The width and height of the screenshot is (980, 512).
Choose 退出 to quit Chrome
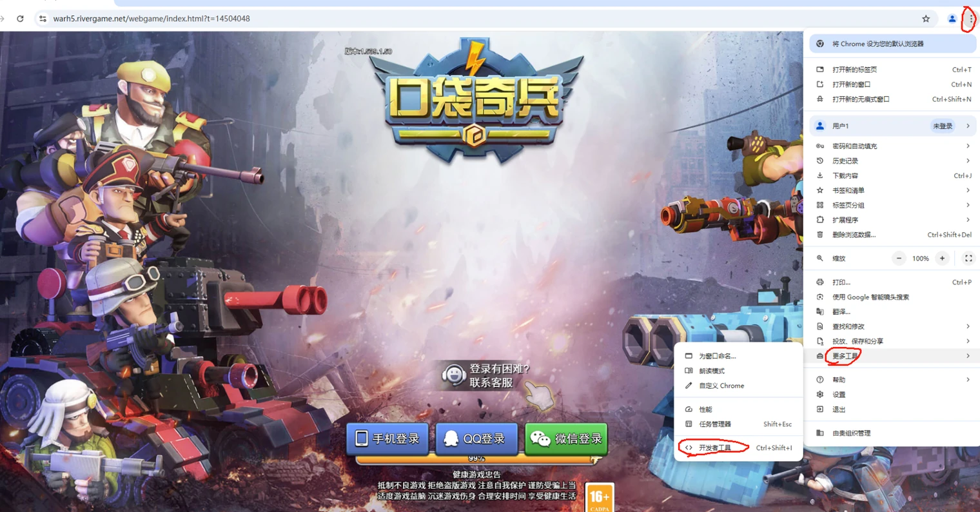tap(893, 409)
